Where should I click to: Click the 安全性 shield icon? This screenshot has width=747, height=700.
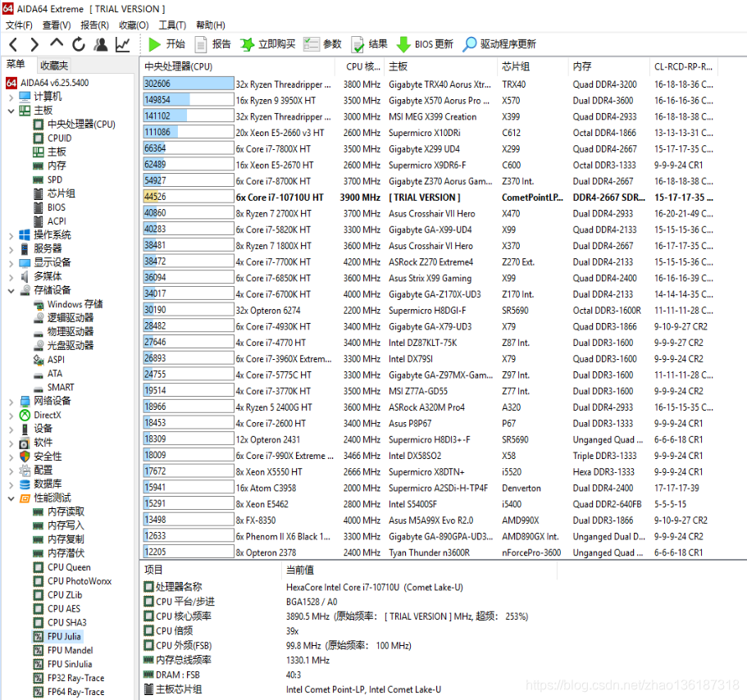(25, 457)
